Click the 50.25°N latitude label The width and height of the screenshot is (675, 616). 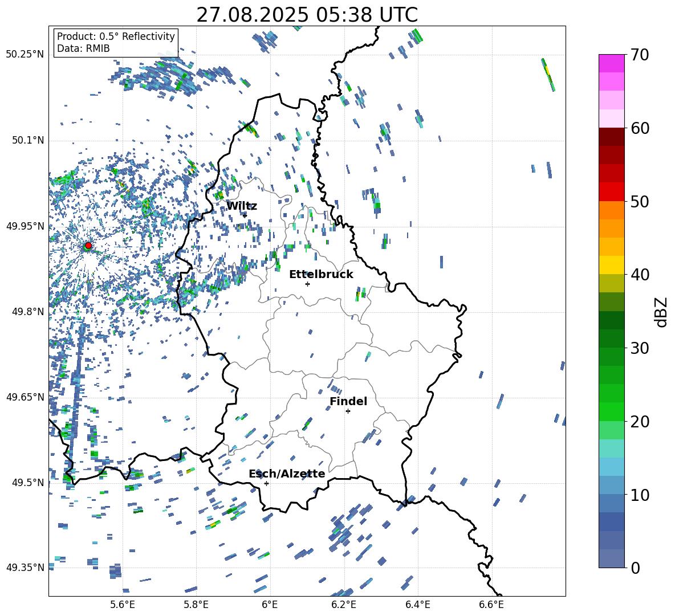click(25, 55)
